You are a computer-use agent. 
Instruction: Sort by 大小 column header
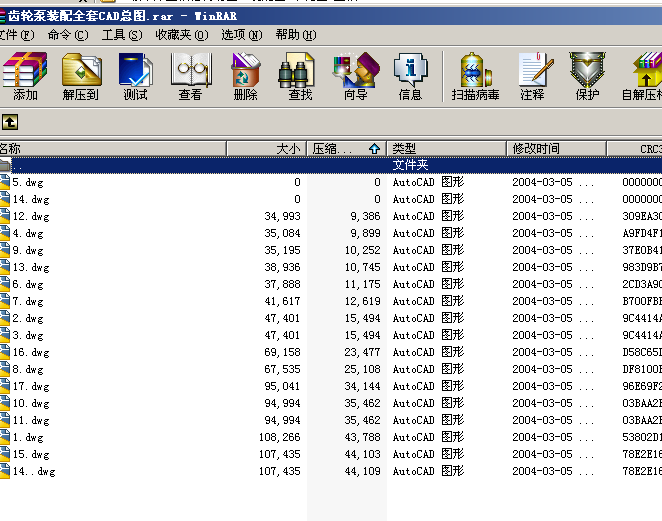coord(266,149)
